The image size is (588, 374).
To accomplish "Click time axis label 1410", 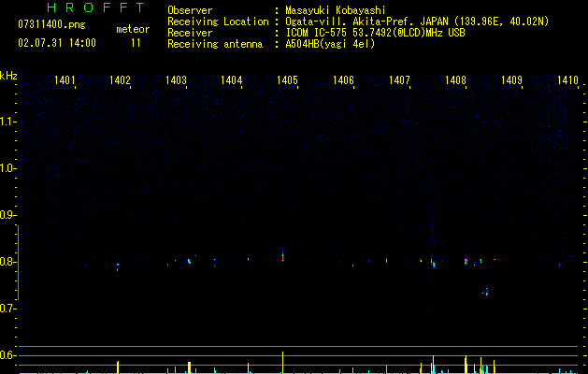I will (x=567, y=79).
